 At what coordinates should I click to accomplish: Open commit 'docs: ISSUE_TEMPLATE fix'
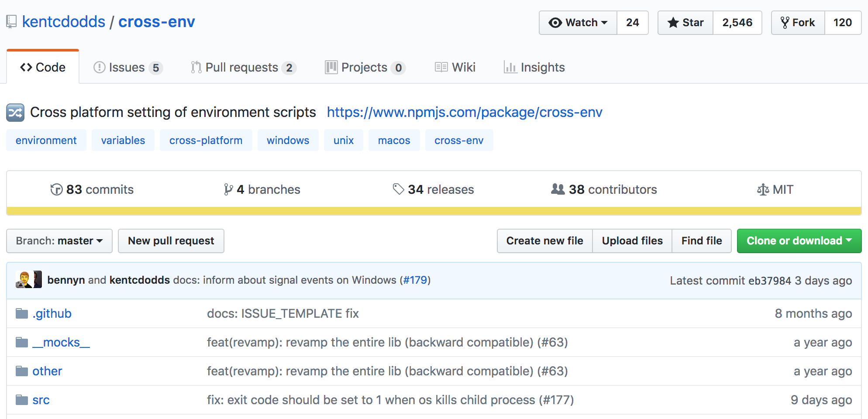point(283,313)
